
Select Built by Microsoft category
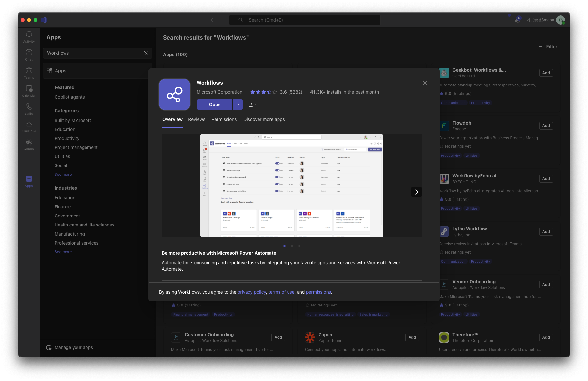73,120
